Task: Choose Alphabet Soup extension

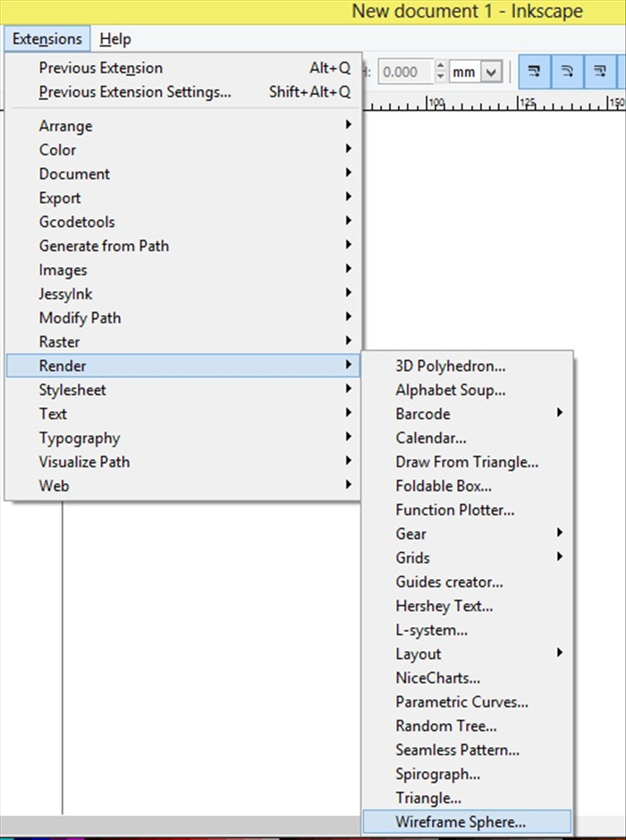Action: [467, 390]
